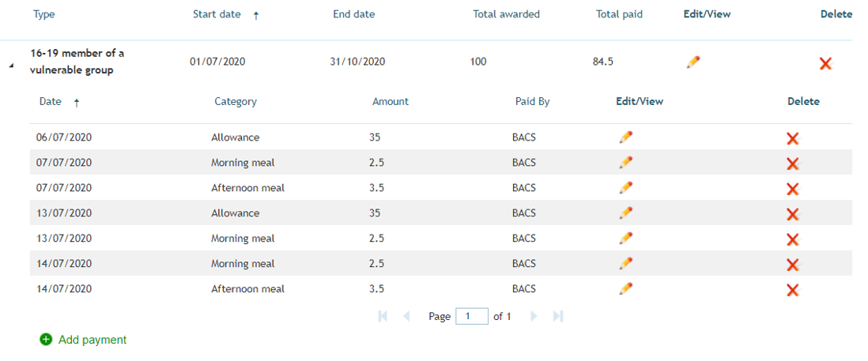Edit the 06/07/2020 Allowance payment
868x361 pixels.
[625, 137]
